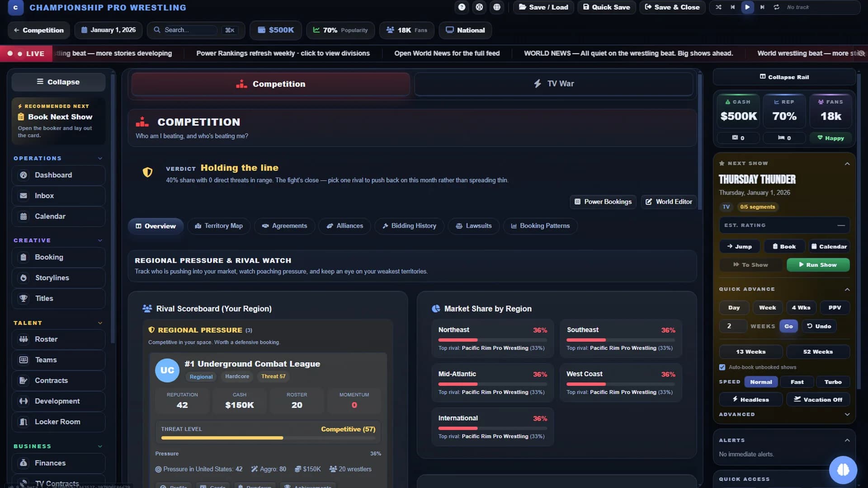
Task: Open Titles trophy sidebar entry
Action: (x=58, y=299)
